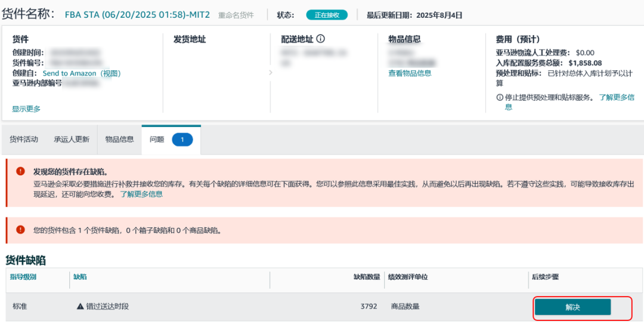Click 了解更多信息 in the defect warning banner

pos(141,194)
